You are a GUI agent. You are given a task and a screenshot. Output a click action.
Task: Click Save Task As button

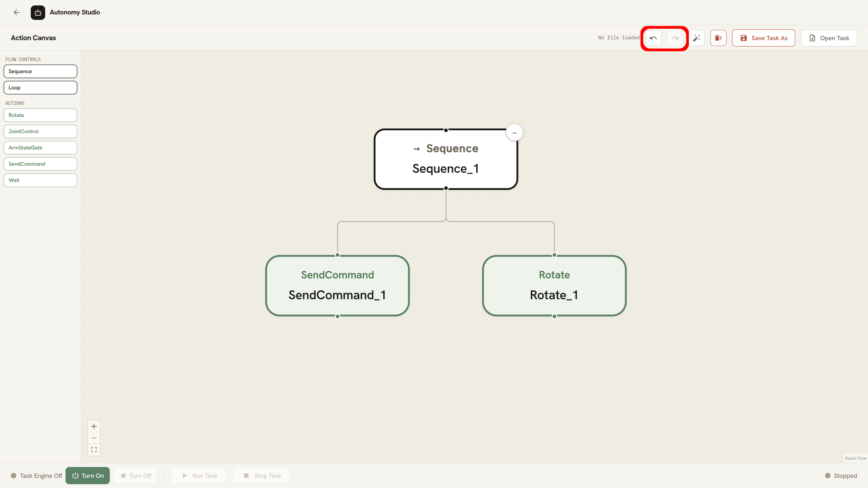coord(763,38)
